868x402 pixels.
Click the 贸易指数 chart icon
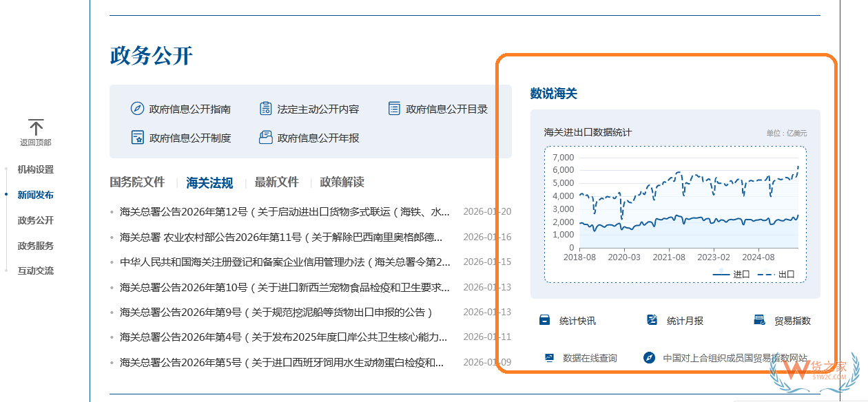coord(759,319)
